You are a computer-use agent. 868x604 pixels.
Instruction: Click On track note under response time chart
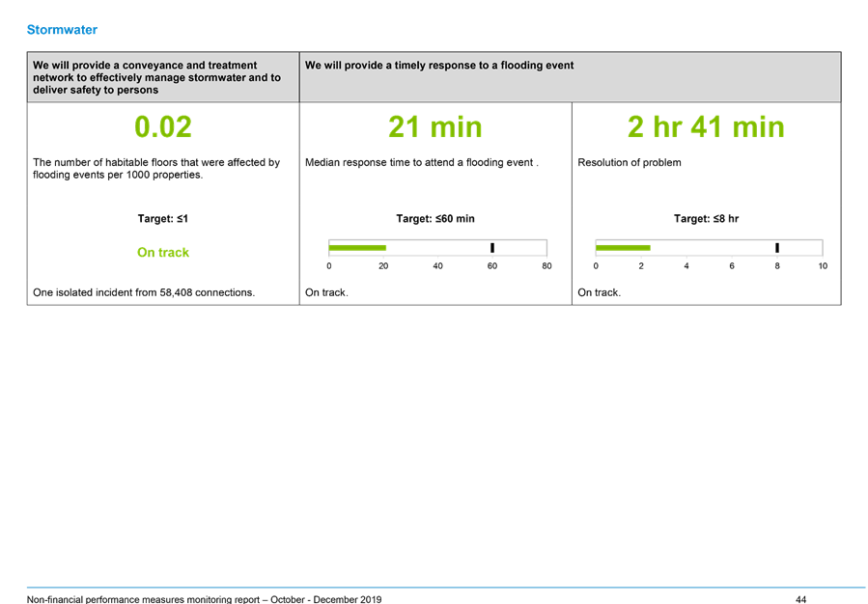pos(326,292)
